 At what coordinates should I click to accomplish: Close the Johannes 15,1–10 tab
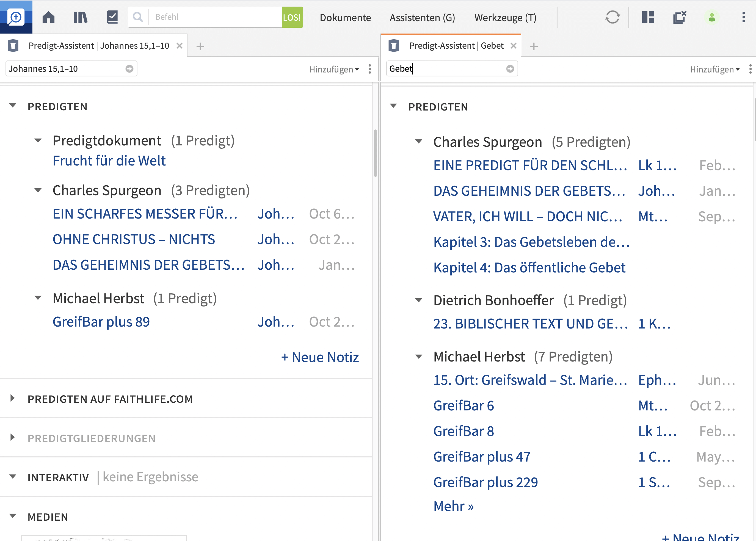(179, 46)
